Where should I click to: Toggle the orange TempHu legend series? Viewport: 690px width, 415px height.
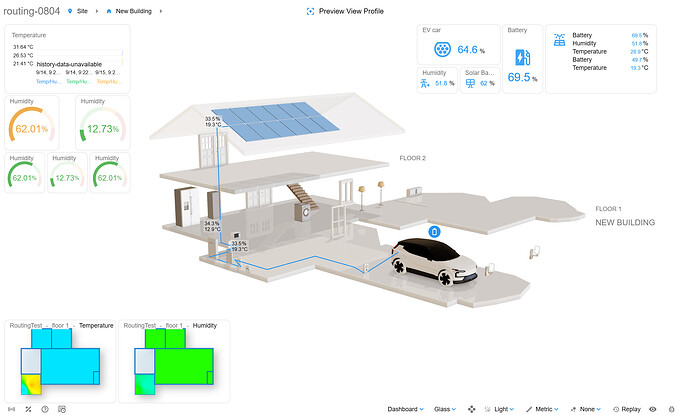[108, 81]
